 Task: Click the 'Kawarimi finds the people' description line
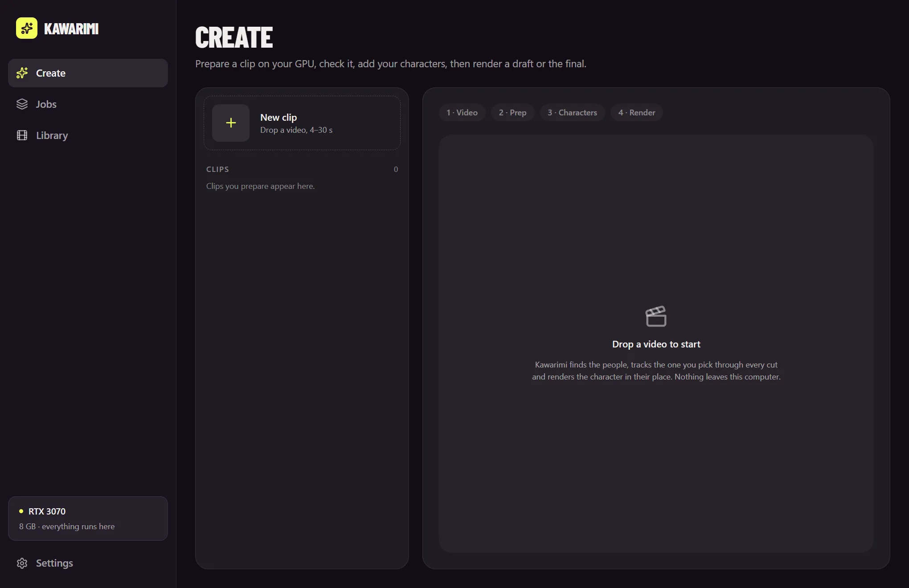click(656, 365)
